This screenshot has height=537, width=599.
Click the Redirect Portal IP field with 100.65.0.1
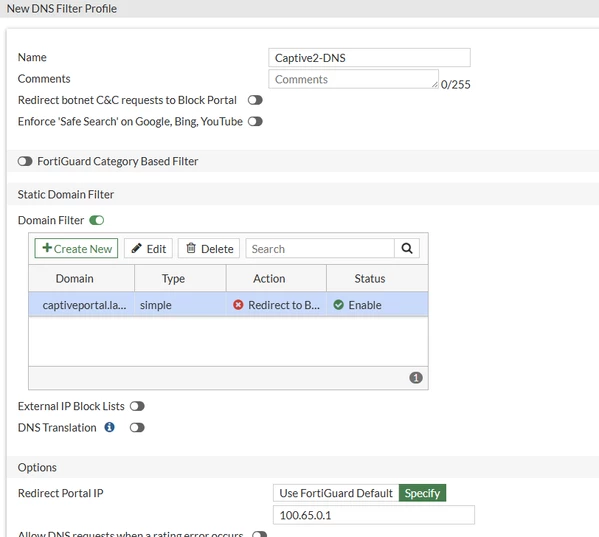pos(374,515)
